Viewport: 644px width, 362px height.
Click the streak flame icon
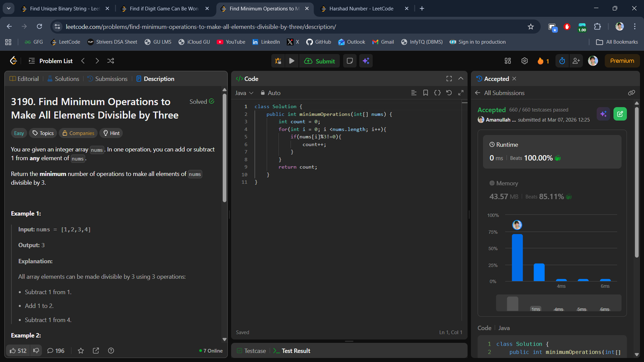[x=540, y=61]
